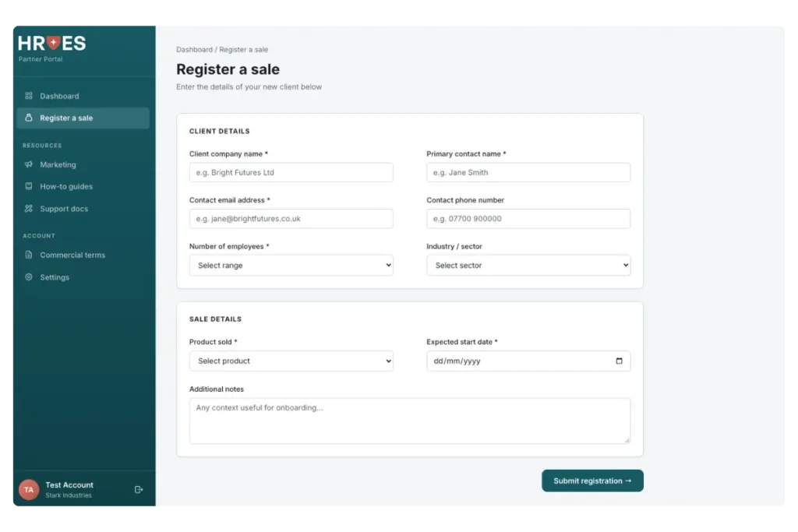798x532 pixels.
Task: Open Commercial terms
Action: pyautogui.click(x=83, y=255)
